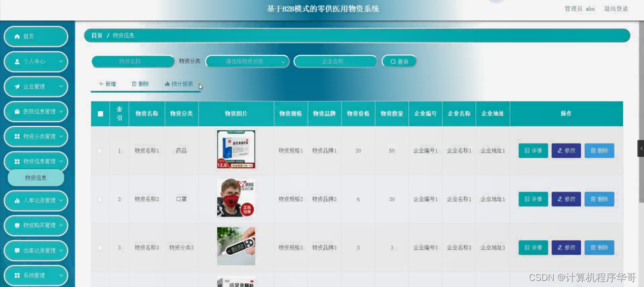Click the home icon in sidebar 首页
644x287 pixels.
click(17, 37)
